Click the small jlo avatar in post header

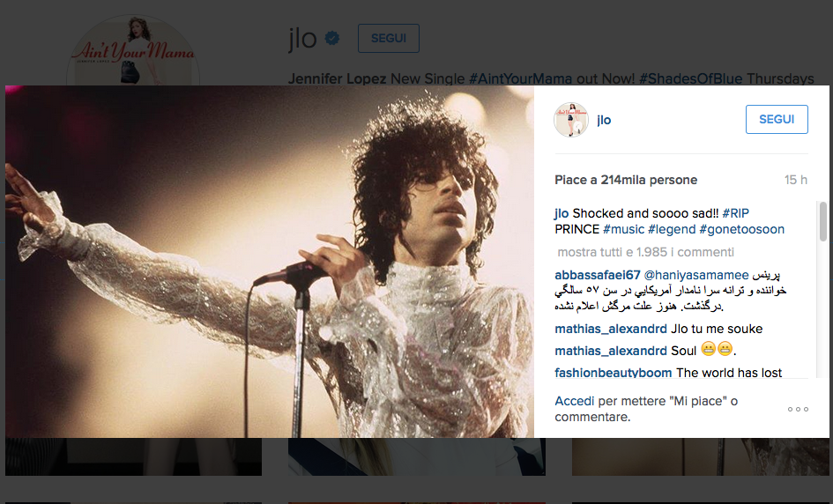click(x=571, y=120)
